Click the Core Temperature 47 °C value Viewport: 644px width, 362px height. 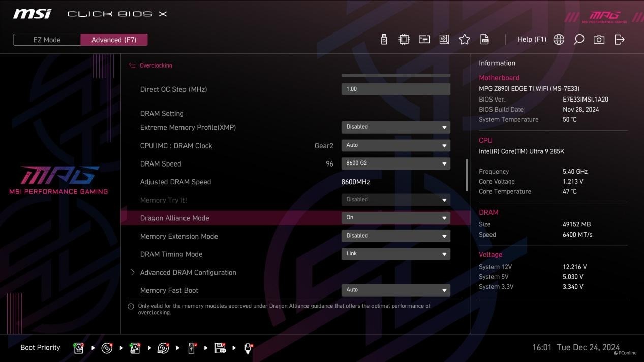(570, 192)
